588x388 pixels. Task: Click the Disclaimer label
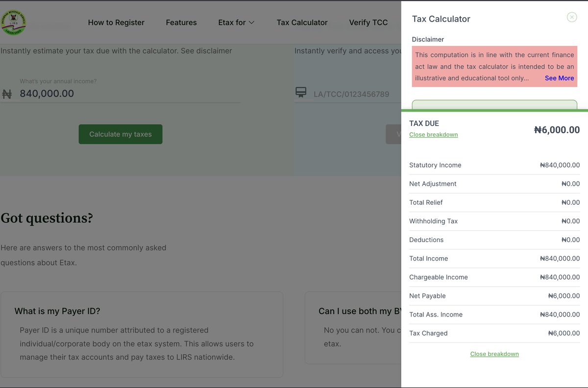428,39
